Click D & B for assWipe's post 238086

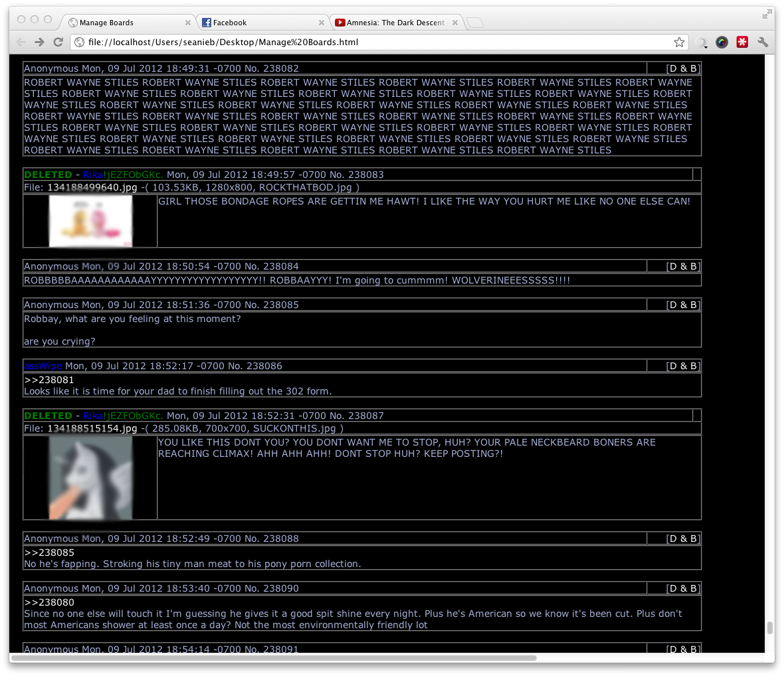click(683, 366)
